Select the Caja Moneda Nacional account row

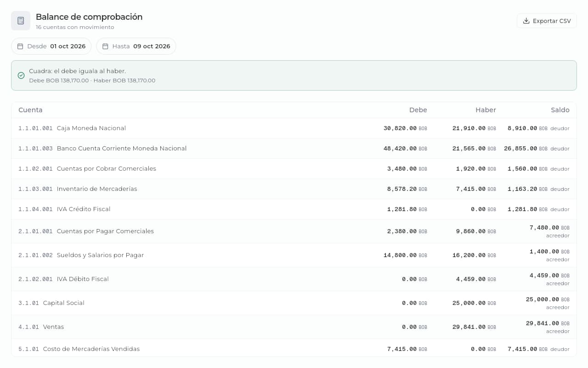tap(294, 128)
